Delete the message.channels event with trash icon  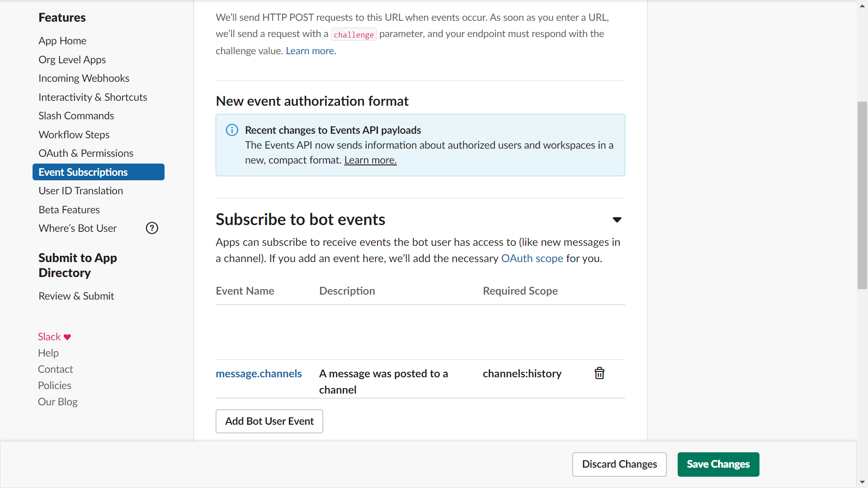(x=599, y=373)
